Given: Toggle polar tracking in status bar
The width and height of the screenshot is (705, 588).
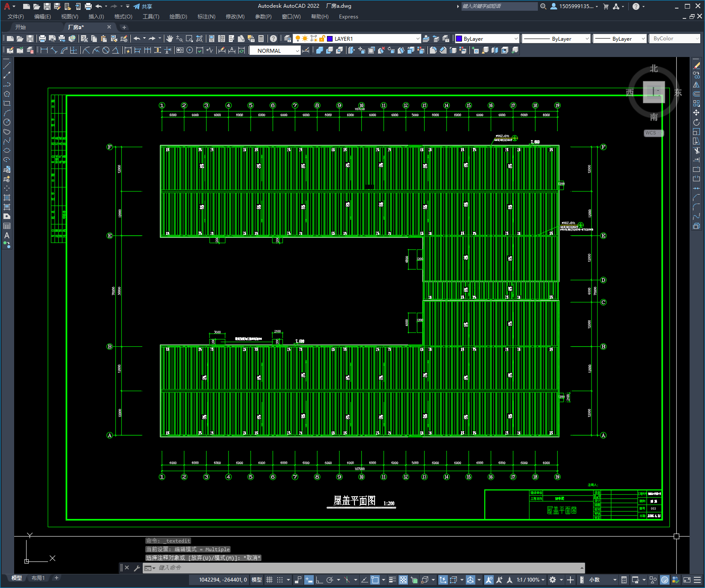Looking at the screenshot, I should coord(330,580).
